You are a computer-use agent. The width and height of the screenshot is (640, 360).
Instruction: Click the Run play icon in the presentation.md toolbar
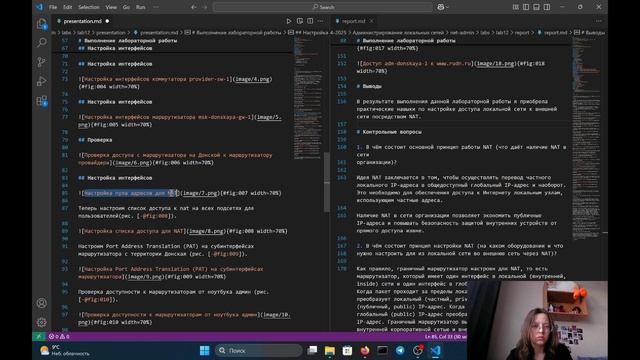coord(289,21)
